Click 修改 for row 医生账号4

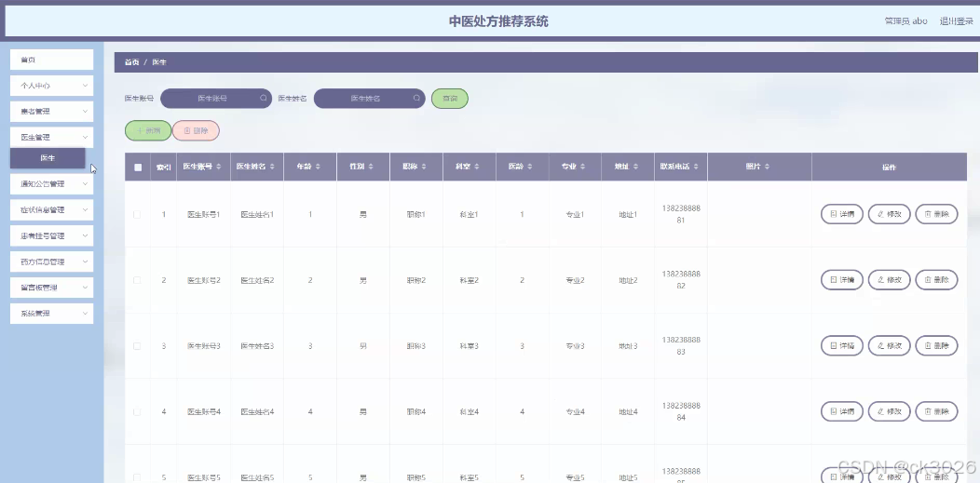(890, 411)
